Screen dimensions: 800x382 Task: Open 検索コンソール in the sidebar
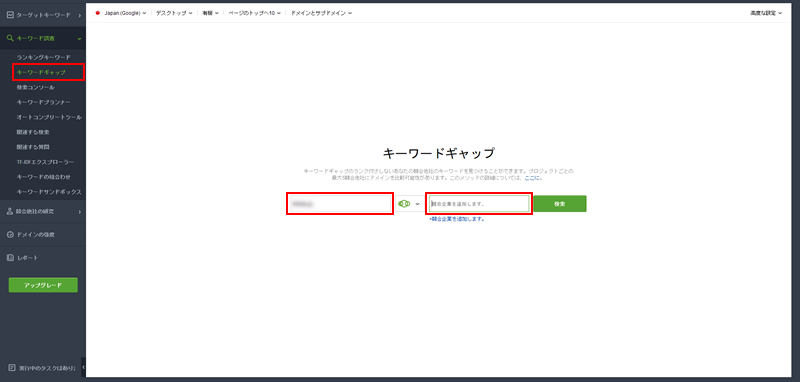[36, 87]
